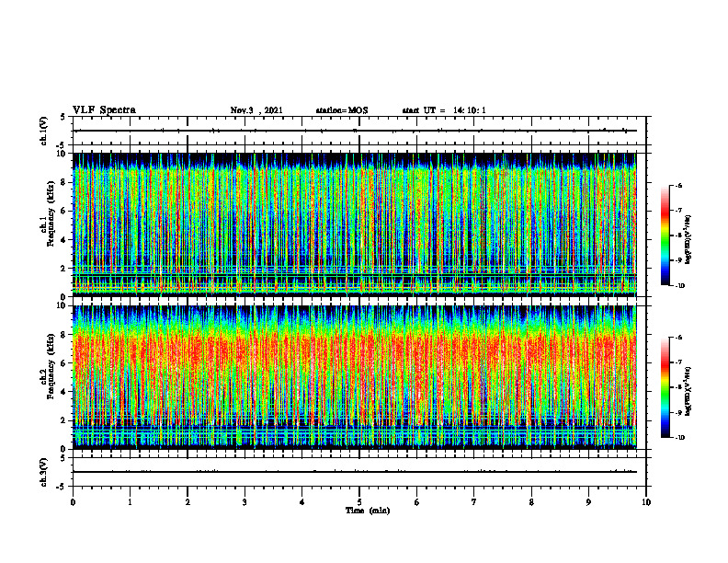Click the 'VLF Spectra' title text
Image resolution: width=728 pixels, height=563 pixels.
coord(104,110)
